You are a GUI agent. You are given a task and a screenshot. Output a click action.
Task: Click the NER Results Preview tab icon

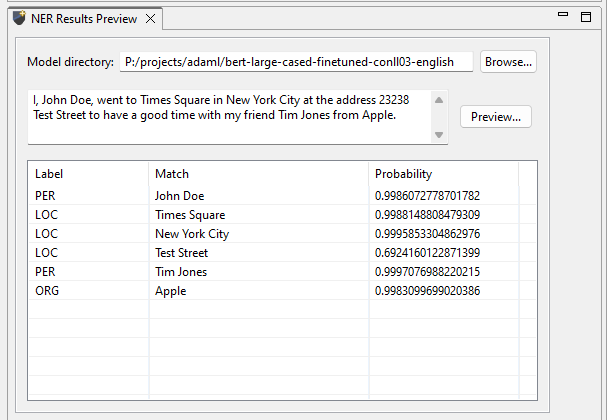point(18,18)
